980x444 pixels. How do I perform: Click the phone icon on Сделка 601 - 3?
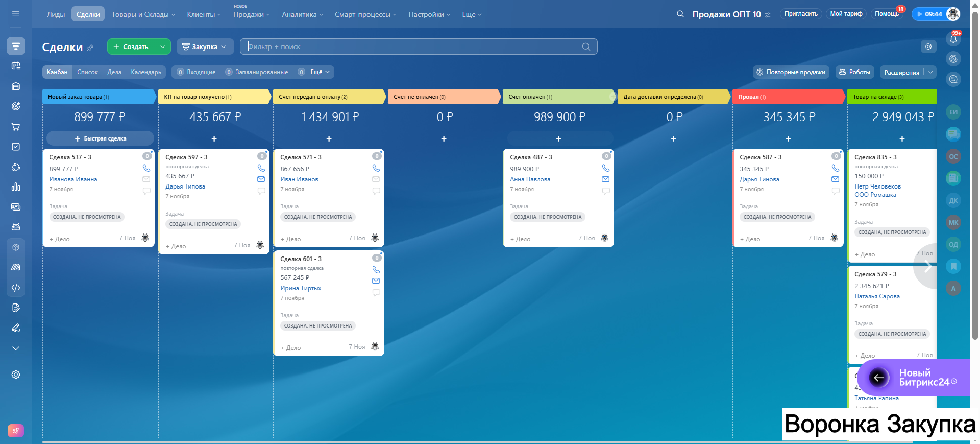[376, 270]
